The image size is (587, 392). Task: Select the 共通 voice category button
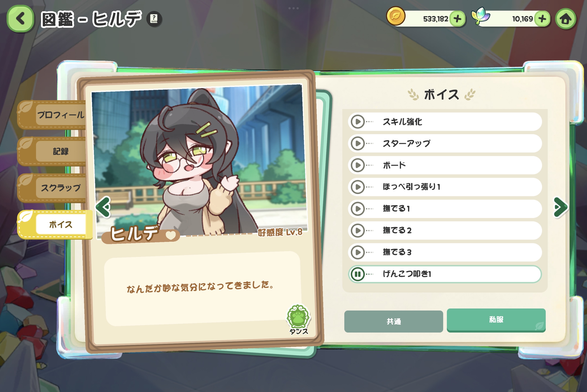(394, 322)
